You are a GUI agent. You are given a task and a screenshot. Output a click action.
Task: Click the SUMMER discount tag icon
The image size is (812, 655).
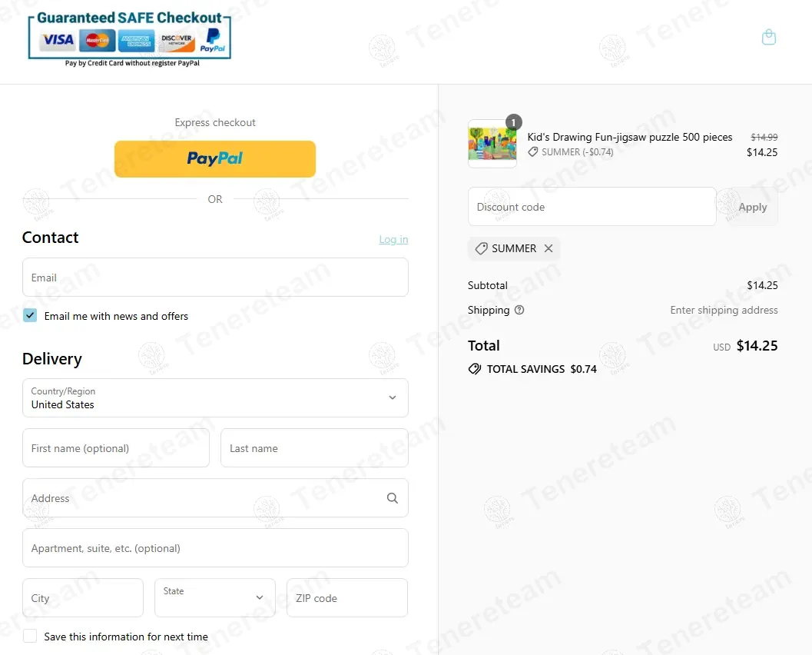(481, 248)
